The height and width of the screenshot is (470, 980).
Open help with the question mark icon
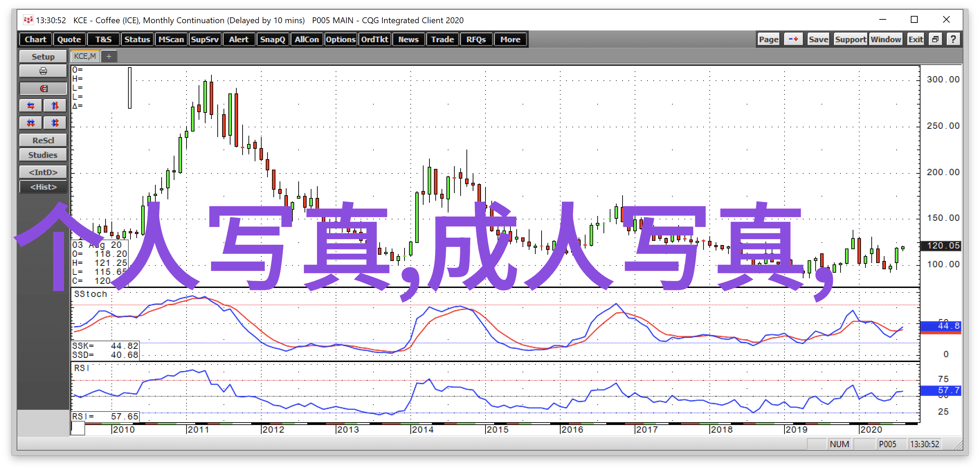(x=953, y=39)
